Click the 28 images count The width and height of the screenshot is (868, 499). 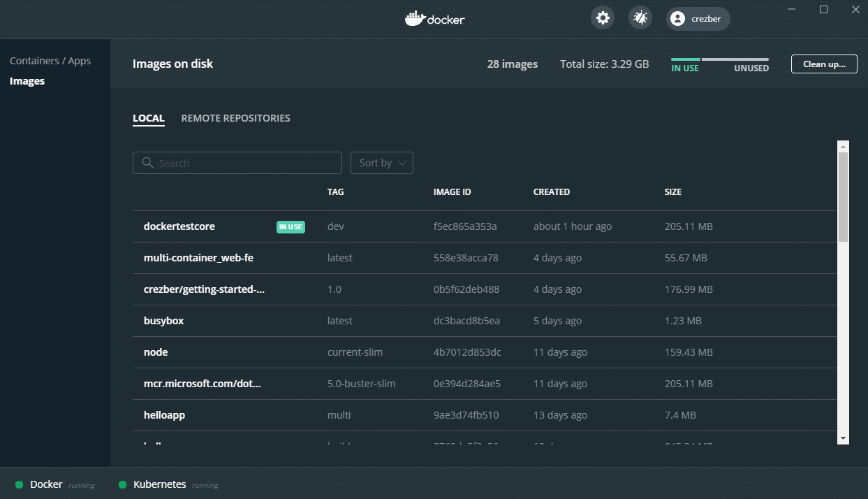pos(513,64)
